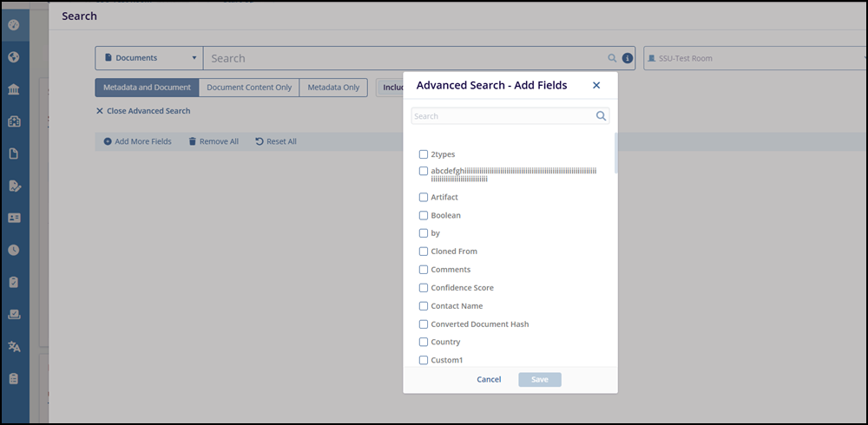This screenshot has width=868, height=425.
Task: Click the field search input in dialog
Action: point(502,115)
